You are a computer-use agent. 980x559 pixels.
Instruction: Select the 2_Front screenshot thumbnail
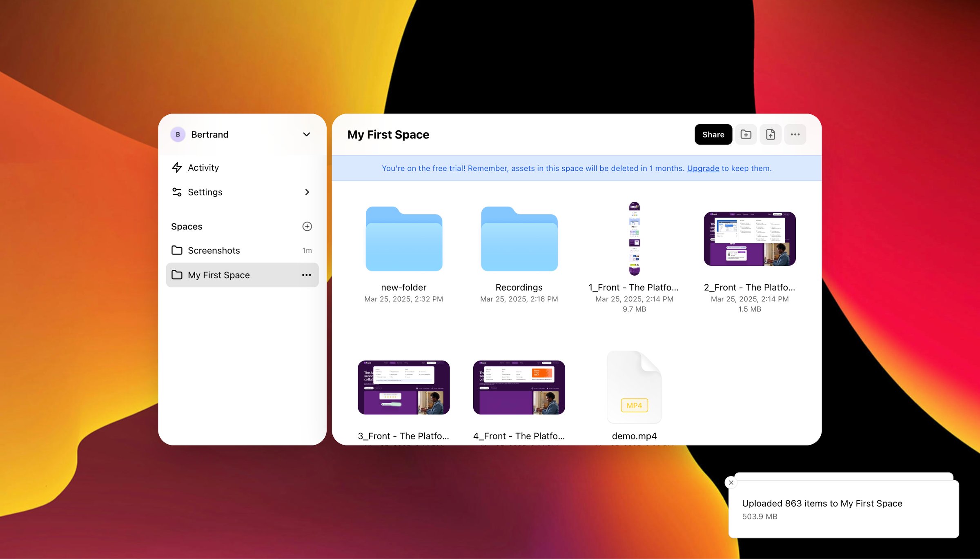pyautogui.click(x=749, y=238)
